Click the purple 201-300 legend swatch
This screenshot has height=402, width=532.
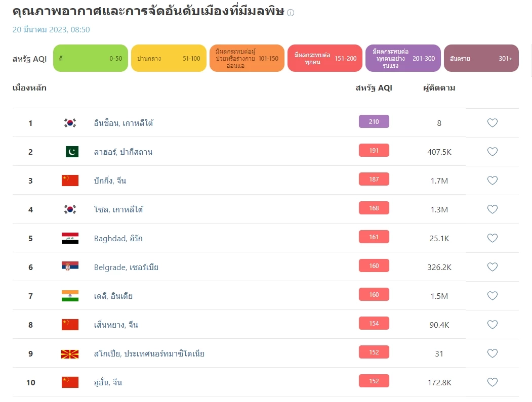[x=403, y=58]
